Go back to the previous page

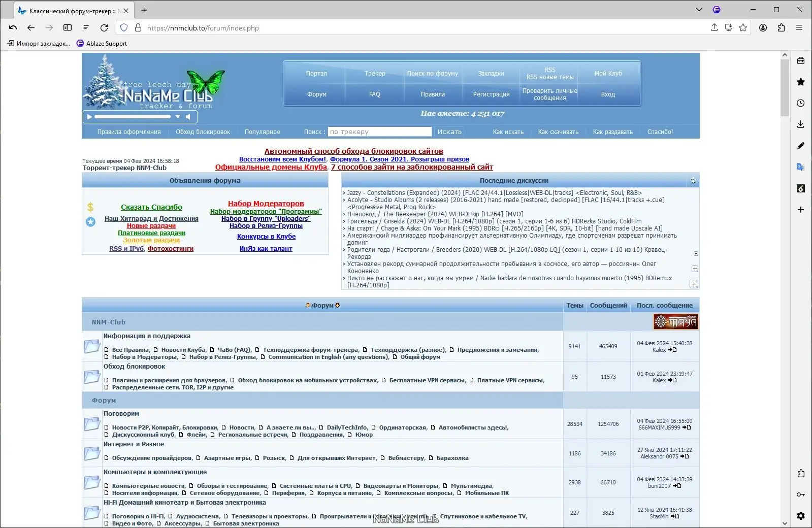tap(31, 28)
